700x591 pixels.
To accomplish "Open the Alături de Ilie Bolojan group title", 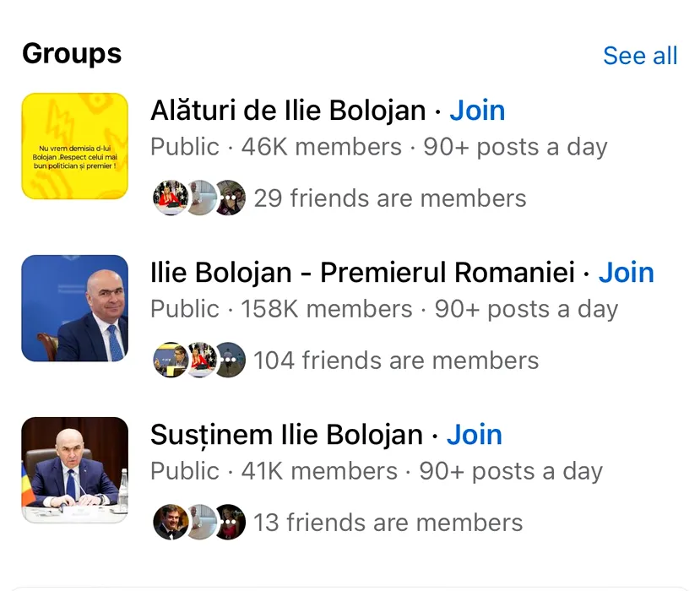I will (x=288, y=111).
